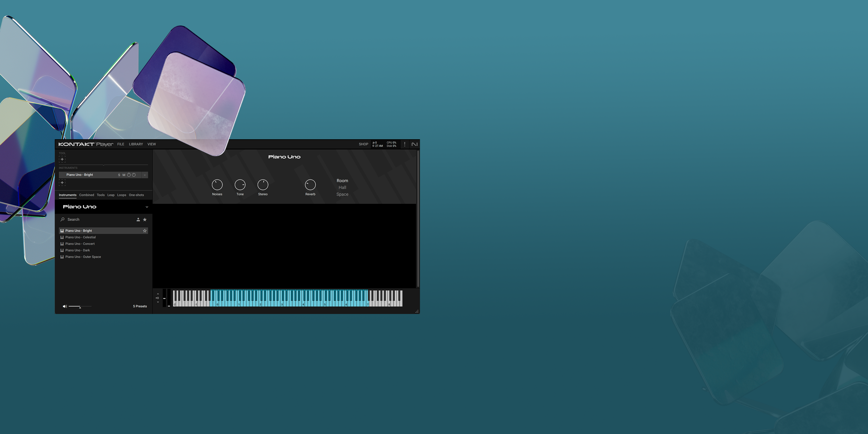Toggle the favorites filter star
The image size is (868, 434).
[x=145, y=220]
